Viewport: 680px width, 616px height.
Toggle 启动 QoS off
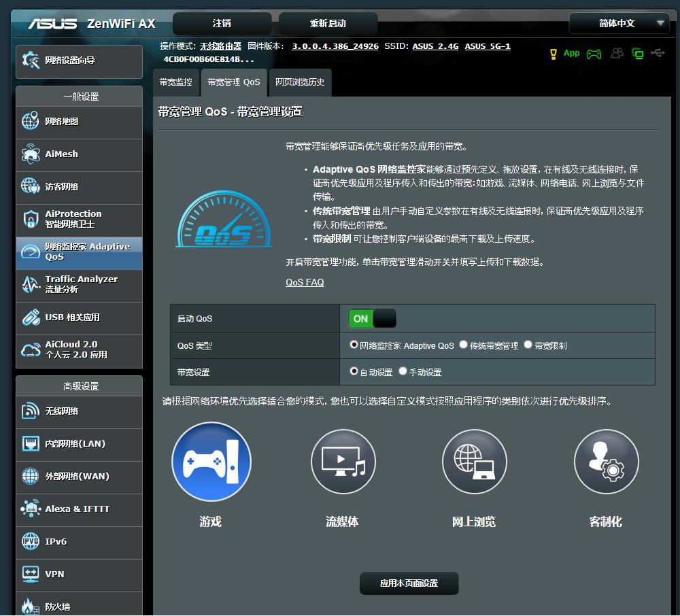(371, 318)
